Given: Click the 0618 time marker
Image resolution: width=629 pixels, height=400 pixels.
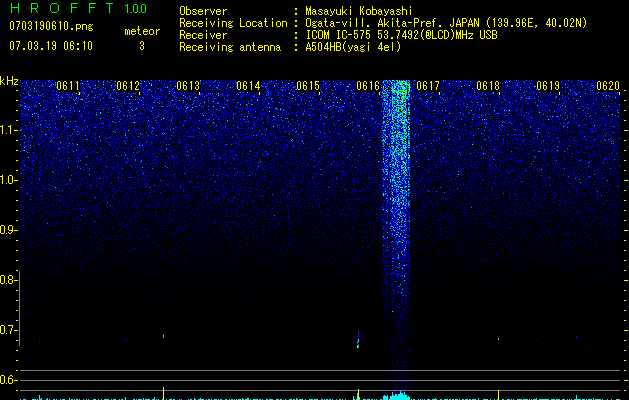Looking at the screenshot, I should [488, 86].
